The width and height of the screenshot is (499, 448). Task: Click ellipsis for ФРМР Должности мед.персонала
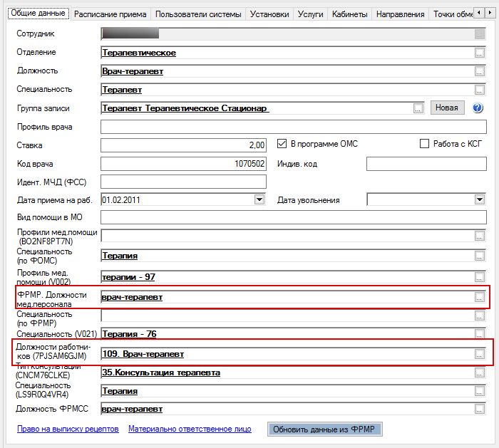tap(479, 297)
